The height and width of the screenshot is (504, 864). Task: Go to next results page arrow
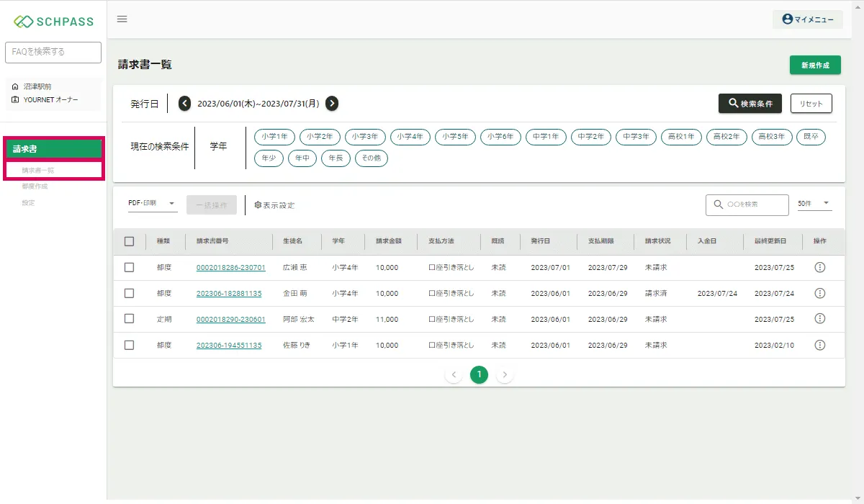tap(505, 374)
